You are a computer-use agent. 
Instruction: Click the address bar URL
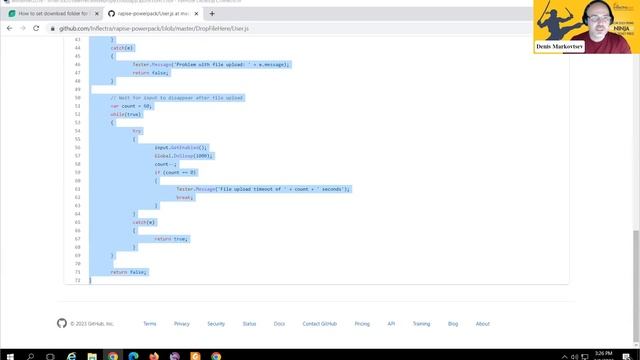154,29
